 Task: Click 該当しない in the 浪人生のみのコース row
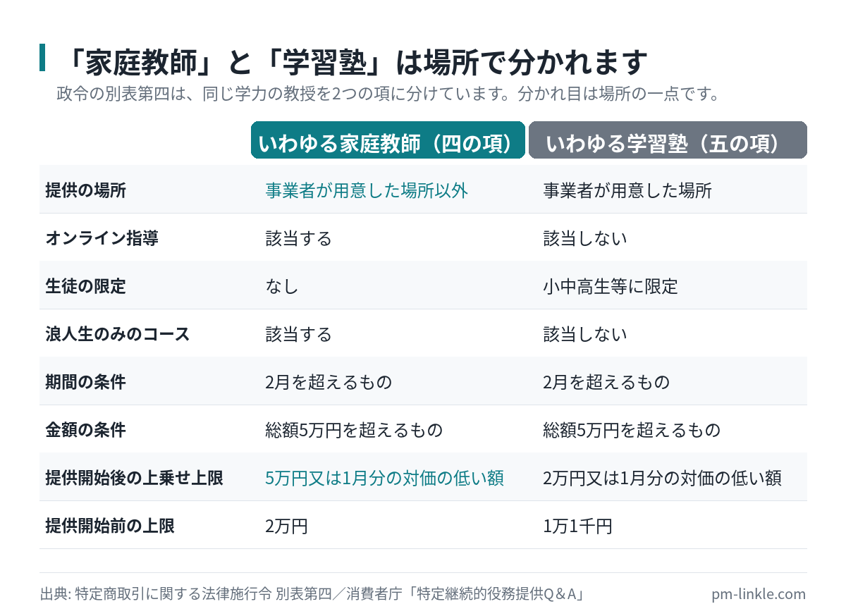click(585, 333)
